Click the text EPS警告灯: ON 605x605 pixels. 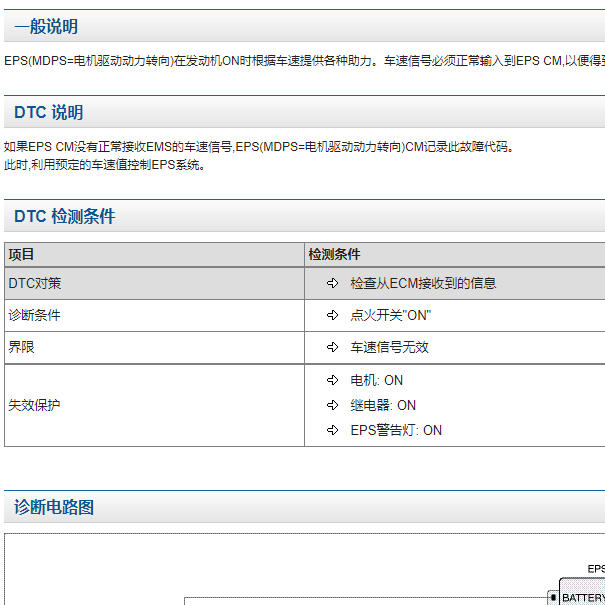click(x=396, y=430)
